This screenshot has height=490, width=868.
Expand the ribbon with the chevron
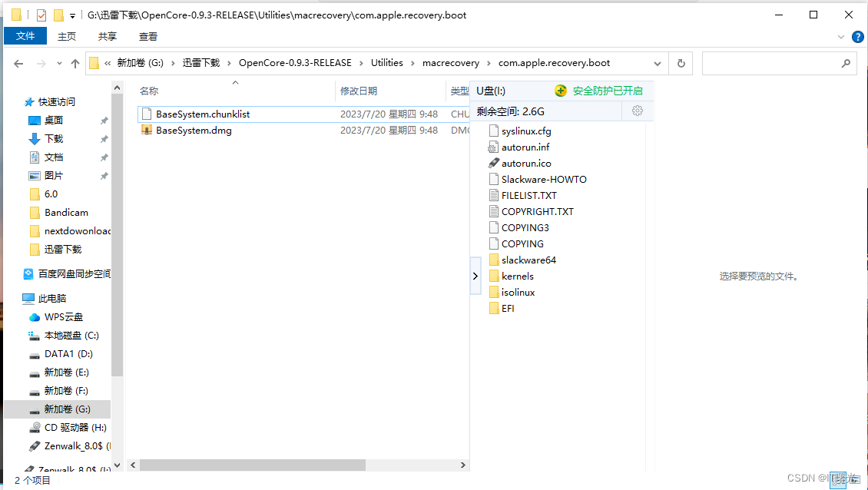pos(841,37)
